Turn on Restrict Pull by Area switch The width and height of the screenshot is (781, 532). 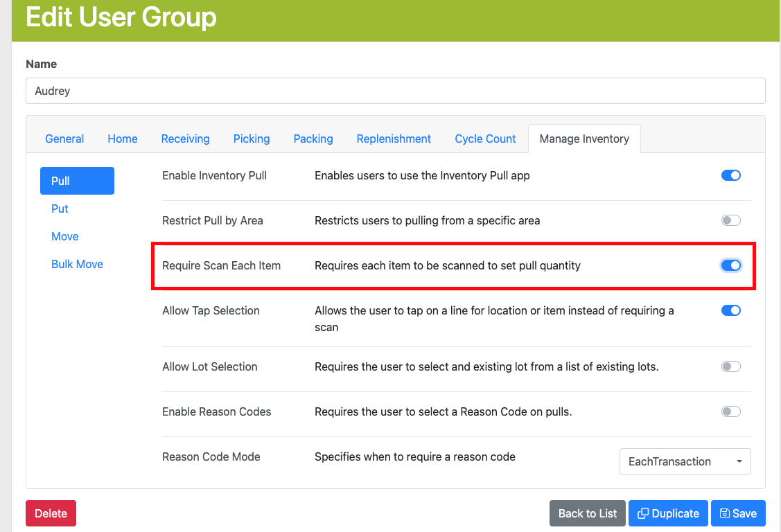[x=731, y=220]
